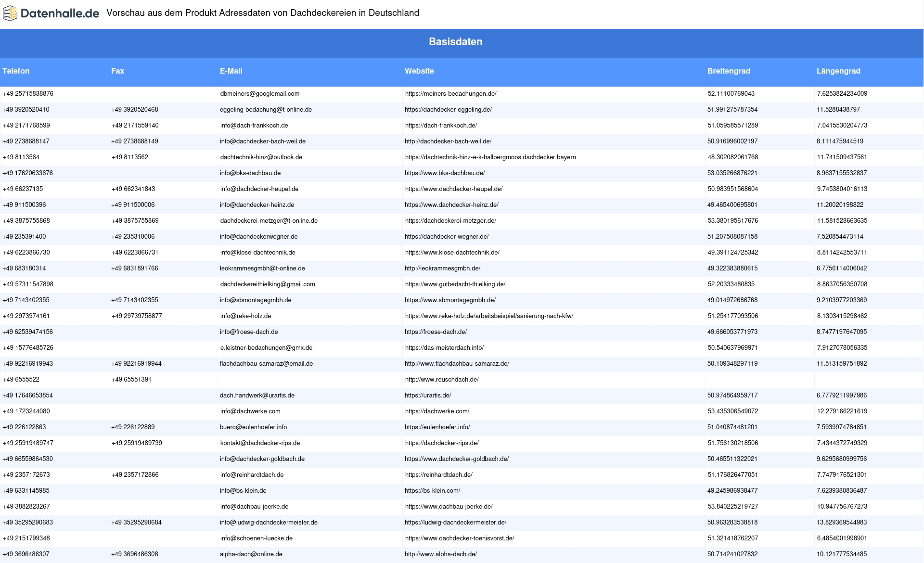924x563 pixels.
Task: Click email info@dachdeckerwegner.de
Action: 259,237
